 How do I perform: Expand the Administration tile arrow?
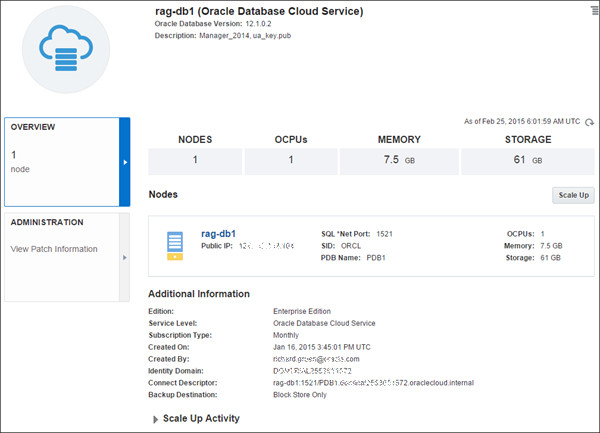click(124, 257)
